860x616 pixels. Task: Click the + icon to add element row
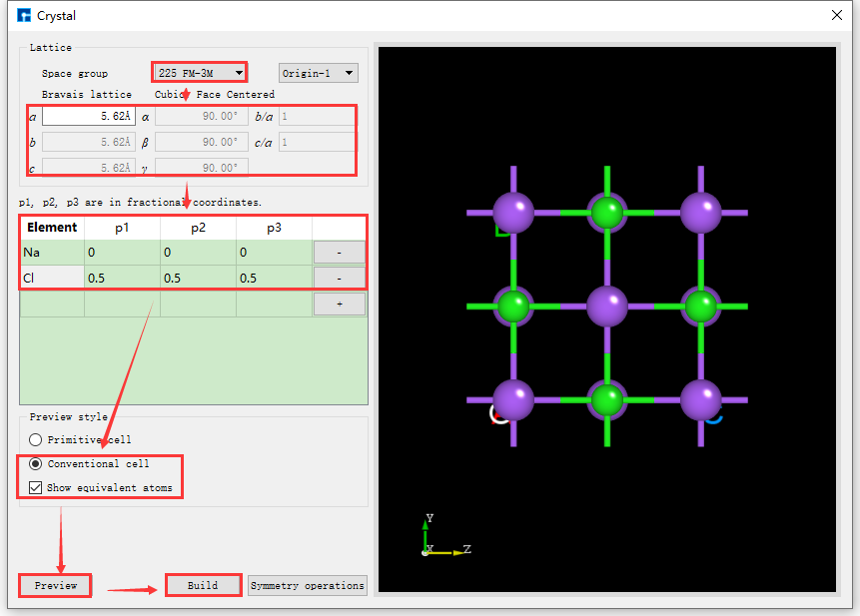click(340, 304)
